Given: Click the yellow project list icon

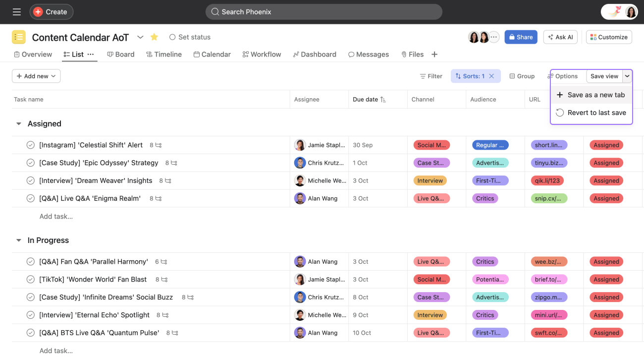Looking at the screenshot, I should coord(19,37).
